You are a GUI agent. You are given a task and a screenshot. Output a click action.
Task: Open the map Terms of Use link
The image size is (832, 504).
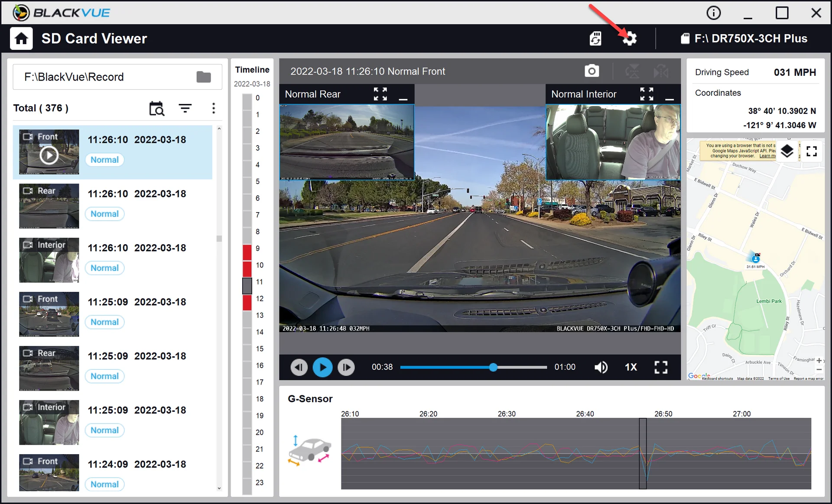pos(779,378)
